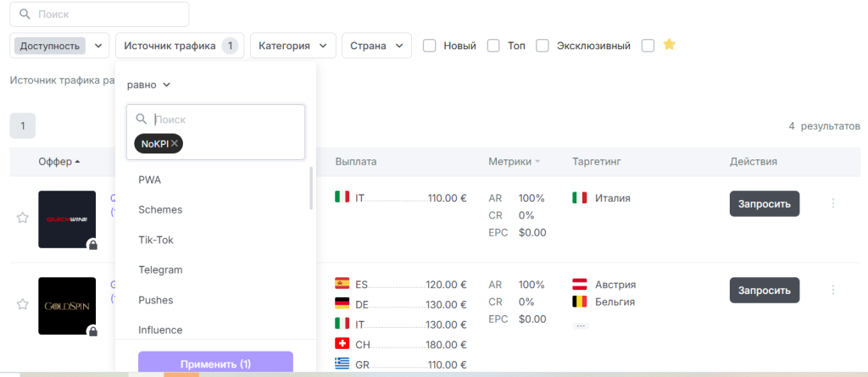This screenshot has width=868, height=377.
Task: Check the Эксклюзивный checkbox
Action: (x=542, y=46)
